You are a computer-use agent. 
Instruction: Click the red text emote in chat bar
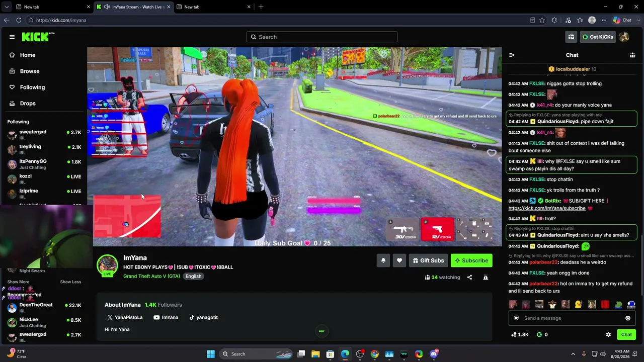(x=605, y=304)
